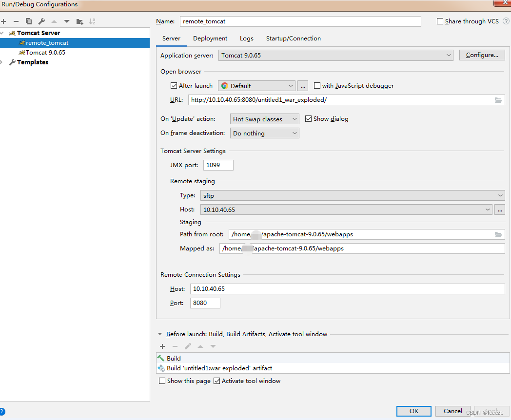The height and width of the screenshot is (420, 511).
Task: Click the Cancel button
Action: point(452,411)
